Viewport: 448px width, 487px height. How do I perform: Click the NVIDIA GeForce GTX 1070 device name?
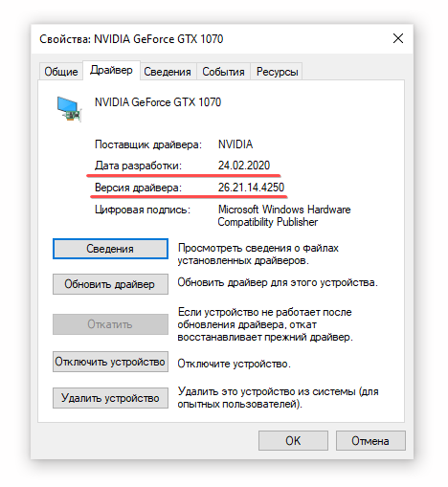coord(158,102)
